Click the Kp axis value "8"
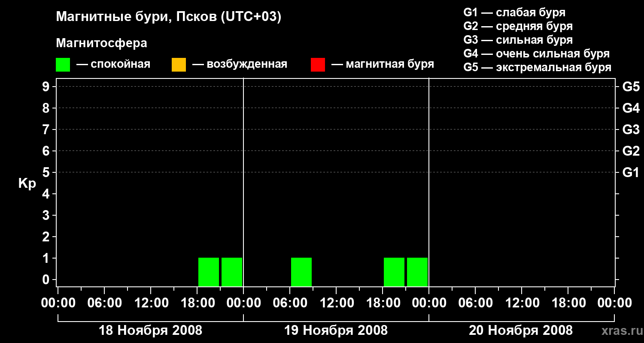Viewport: 644px width, 343px height. [x=47, y=108]
